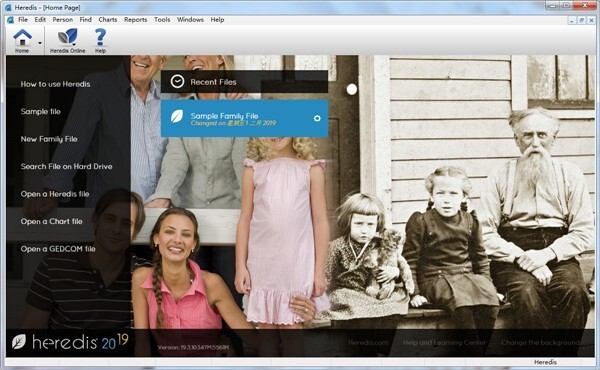Click the version number text

tap(193, 347)
